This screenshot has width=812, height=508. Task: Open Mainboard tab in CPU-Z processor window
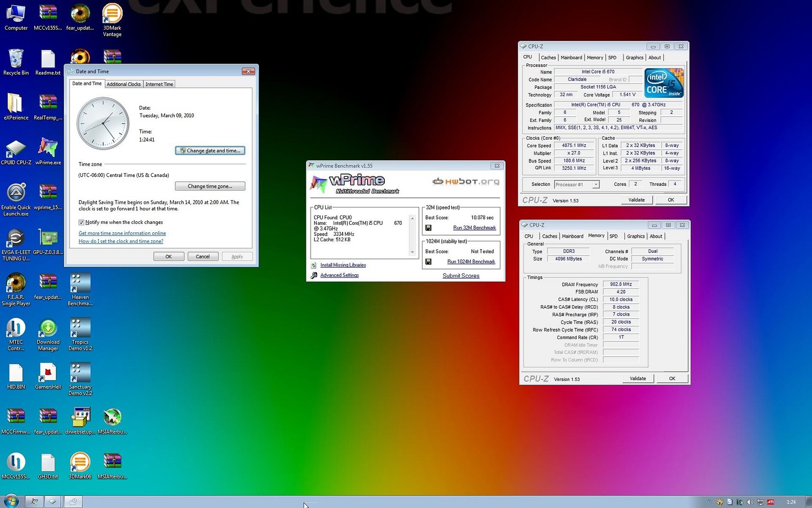point(571,57)
